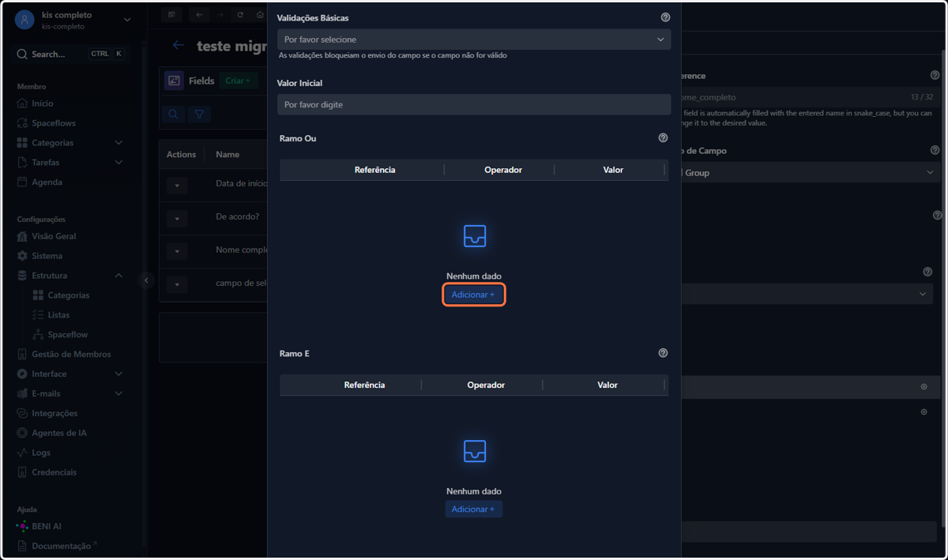
Task: Open help icon for Ramo E
Action: 663,353
